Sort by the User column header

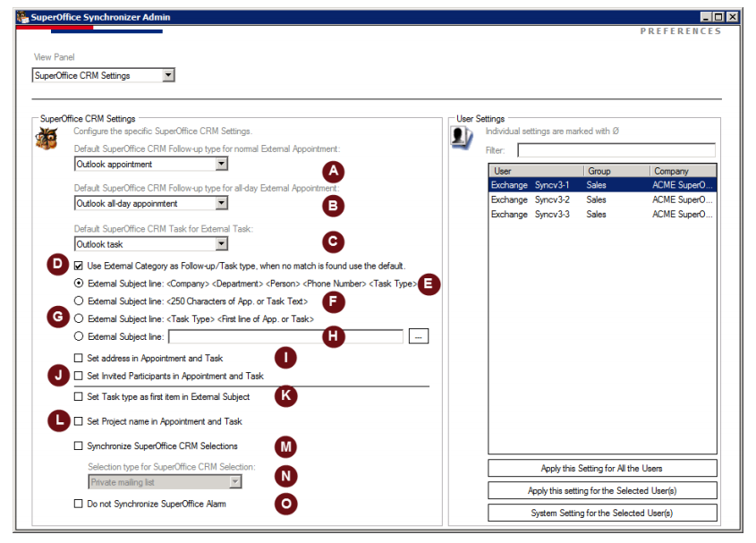[x=537, y=171]
